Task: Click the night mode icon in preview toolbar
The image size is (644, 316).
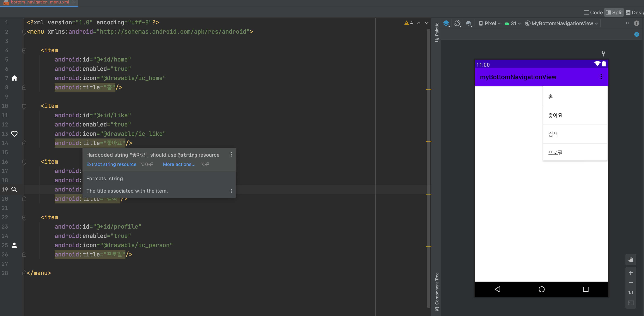Action: [469, 23]
